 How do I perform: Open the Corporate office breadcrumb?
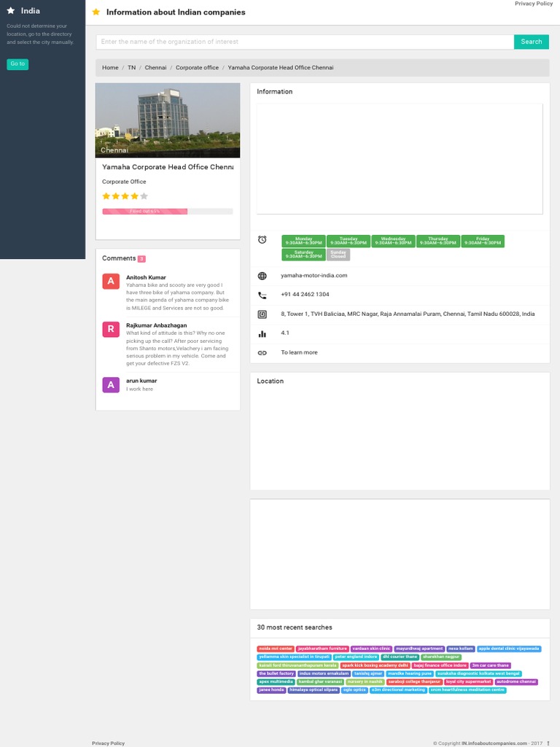coord(197,68)
